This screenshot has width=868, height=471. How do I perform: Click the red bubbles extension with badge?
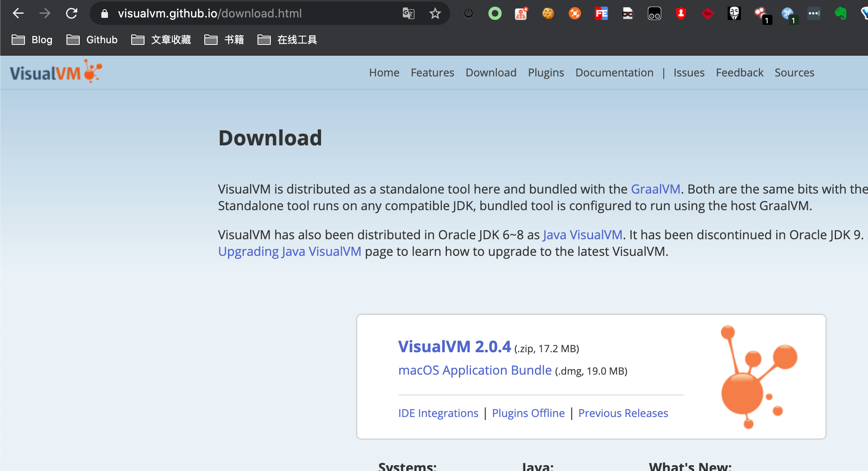[762, 15]
